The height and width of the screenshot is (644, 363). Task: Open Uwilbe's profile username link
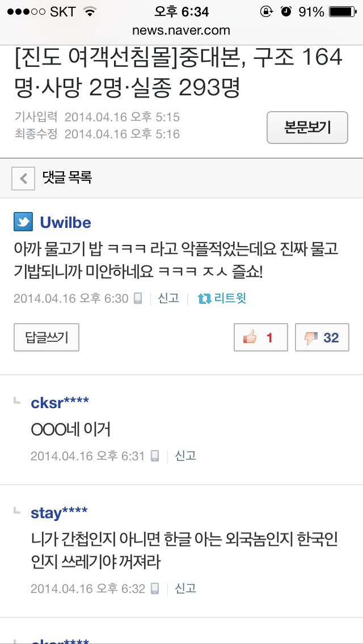tap(65, 223)
